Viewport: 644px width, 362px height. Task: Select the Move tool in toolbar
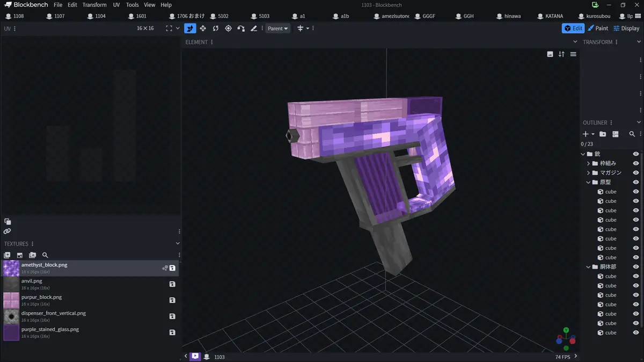tap(203, 28)
